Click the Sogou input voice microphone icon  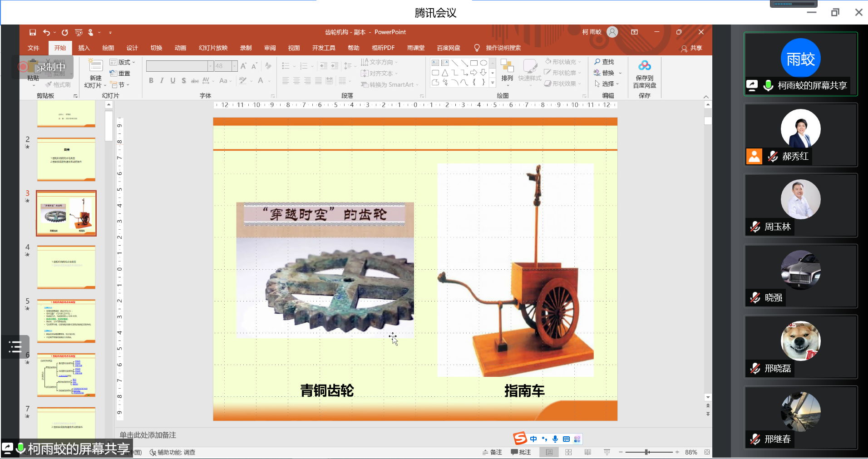pos(555,439)
